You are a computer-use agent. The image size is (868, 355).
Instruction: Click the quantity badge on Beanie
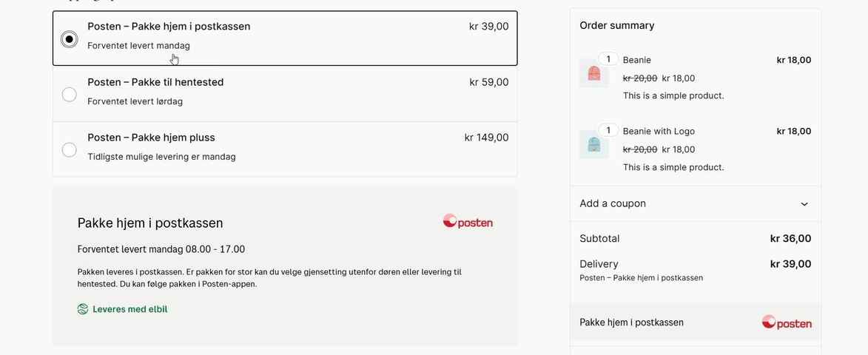[608, 58]
